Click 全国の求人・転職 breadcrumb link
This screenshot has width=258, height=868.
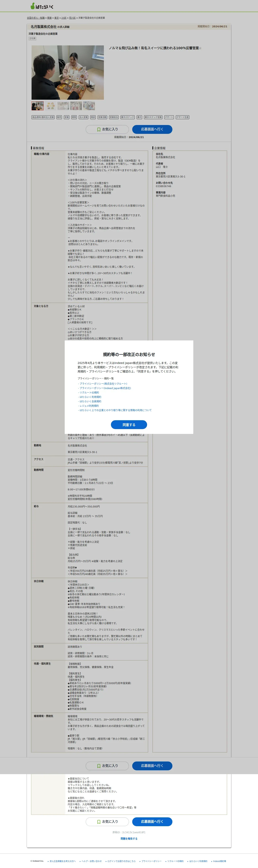[36, 18]
